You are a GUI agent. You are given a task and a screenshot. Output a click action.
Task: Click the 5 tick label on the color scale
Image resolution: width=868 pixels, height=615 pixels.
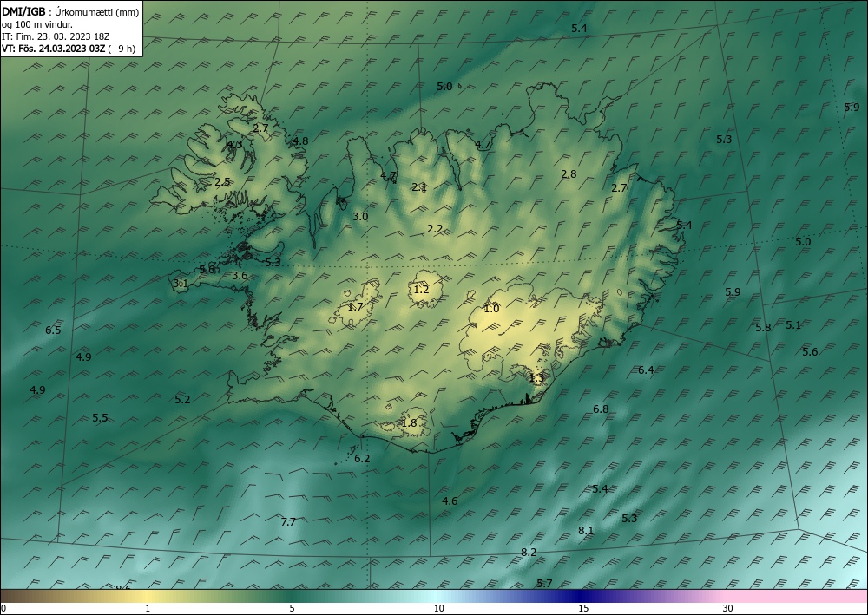point(292,608)
